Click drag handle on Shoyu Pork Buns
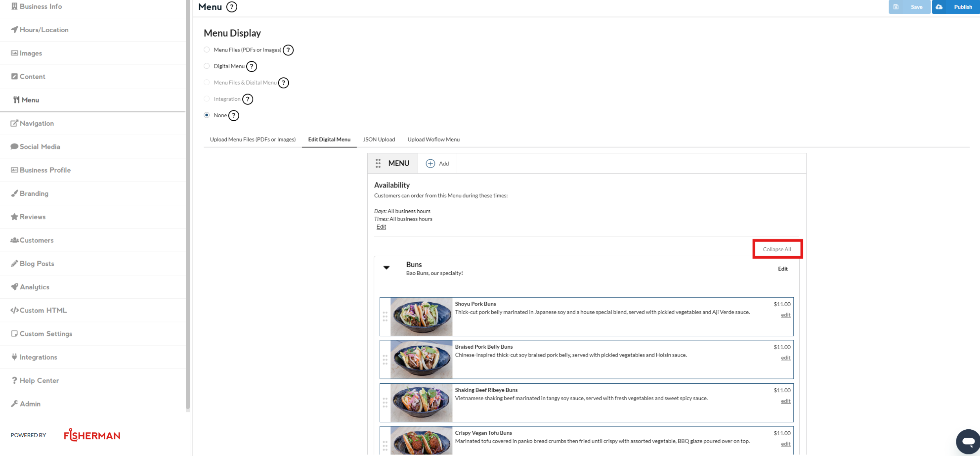 coord(385,316)
